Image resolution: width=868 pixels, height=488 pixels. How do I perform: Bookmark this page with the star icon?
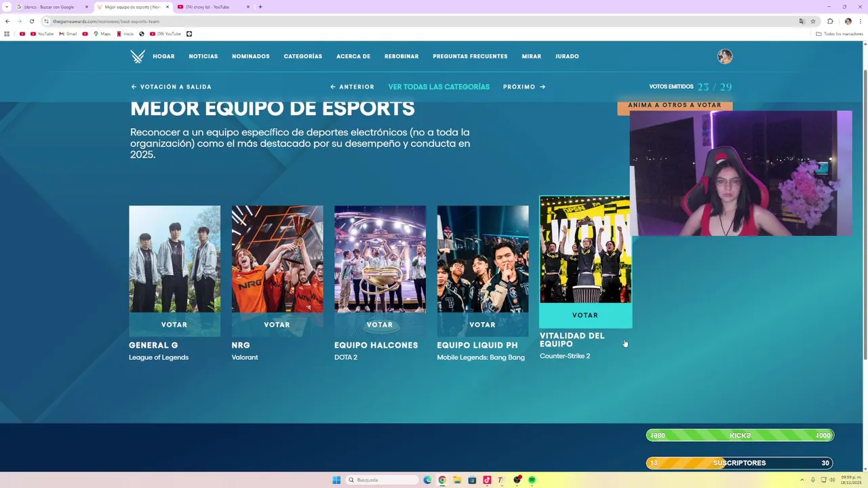[x=813, y=21]
